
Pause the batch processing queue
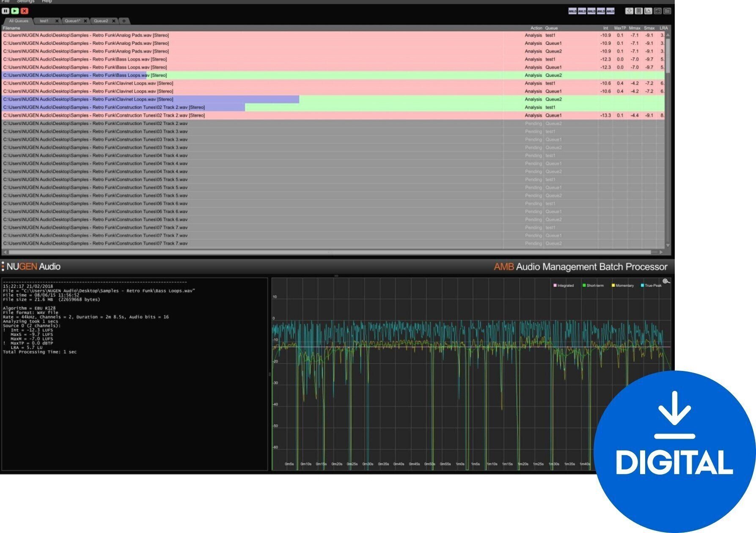point(5,11)
